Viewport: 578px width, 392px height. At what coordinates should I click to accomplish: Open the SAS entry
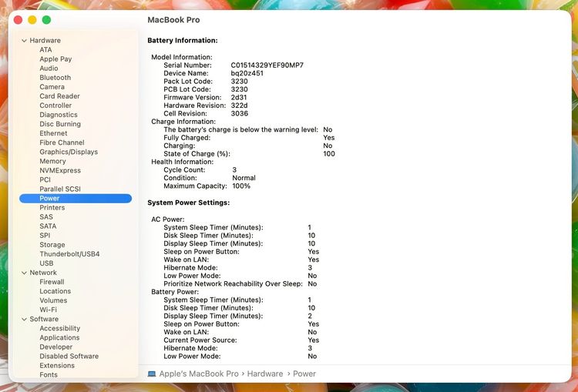[46, 216]
